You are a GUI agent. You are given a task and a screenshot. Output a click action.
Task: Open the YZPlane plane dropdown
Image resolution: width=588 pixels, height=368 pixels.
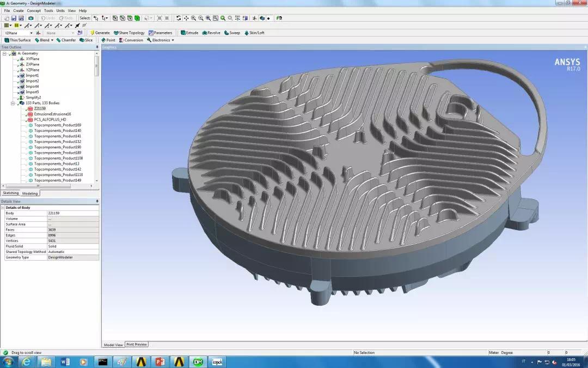[x=19, y=33]
